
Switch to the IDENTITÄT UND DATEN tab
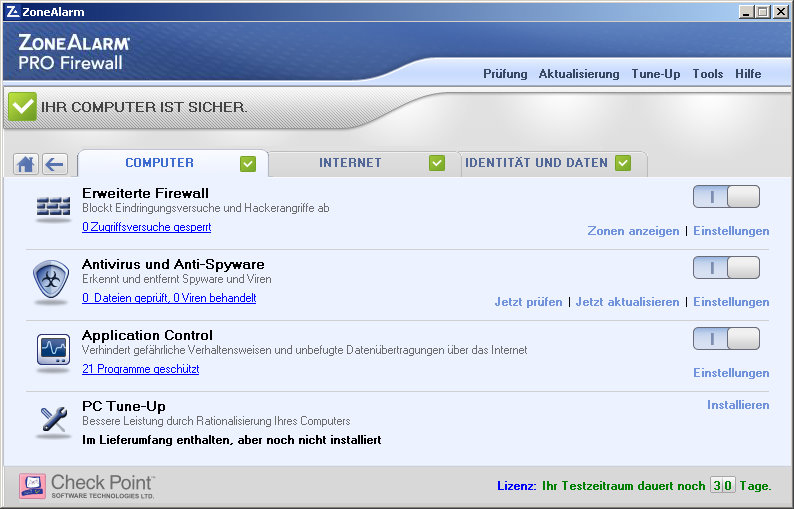[554, 163]
